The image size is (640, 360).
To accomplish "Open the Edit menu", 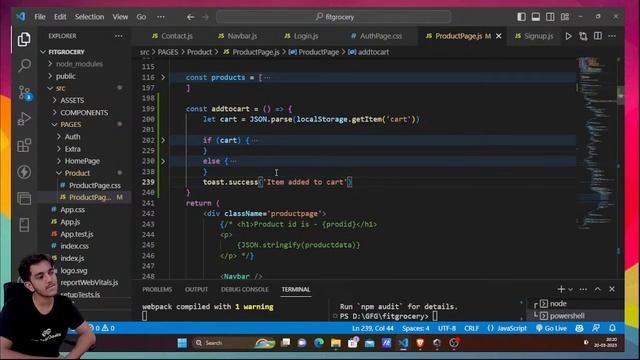I will click(x=60, y=17).
